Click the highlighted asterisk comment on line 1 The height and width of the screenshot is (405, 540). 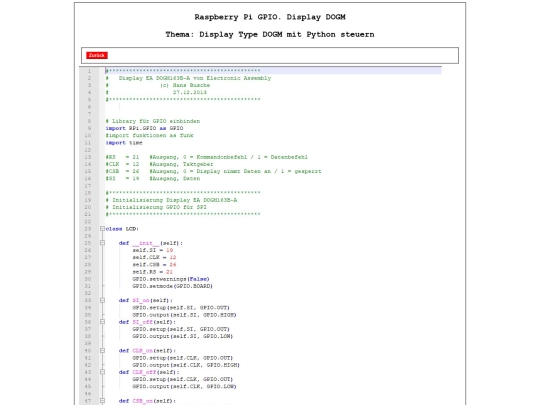183,71
